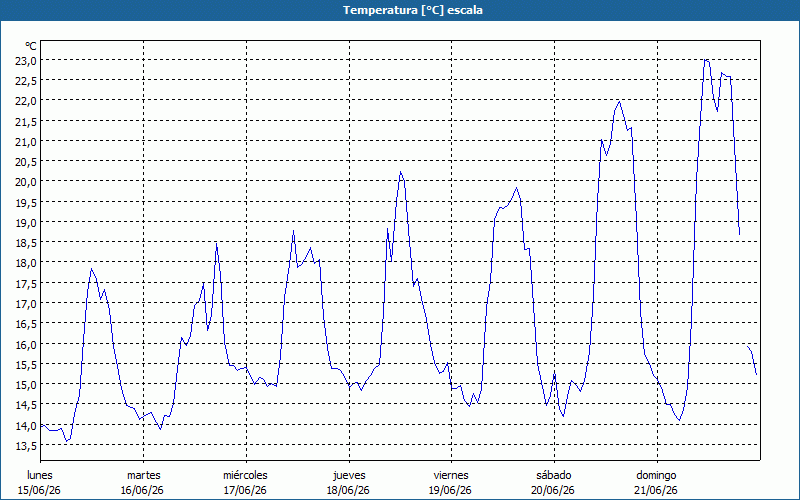The image size is (800, 500).
Task: Click the °C unit label on the axis
Action: point(31,46)
